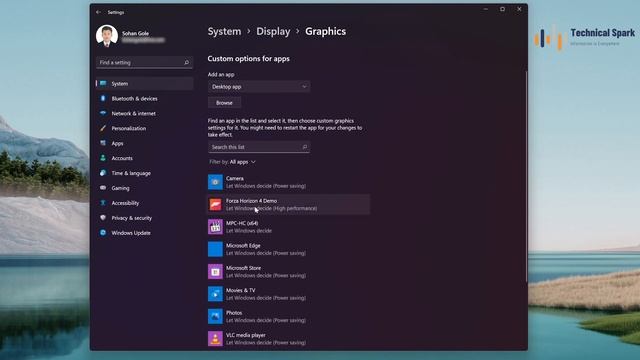Screen dimensions: 640x360
Task: Select the Microsoft Store name
Action: (x=243, y=268)
